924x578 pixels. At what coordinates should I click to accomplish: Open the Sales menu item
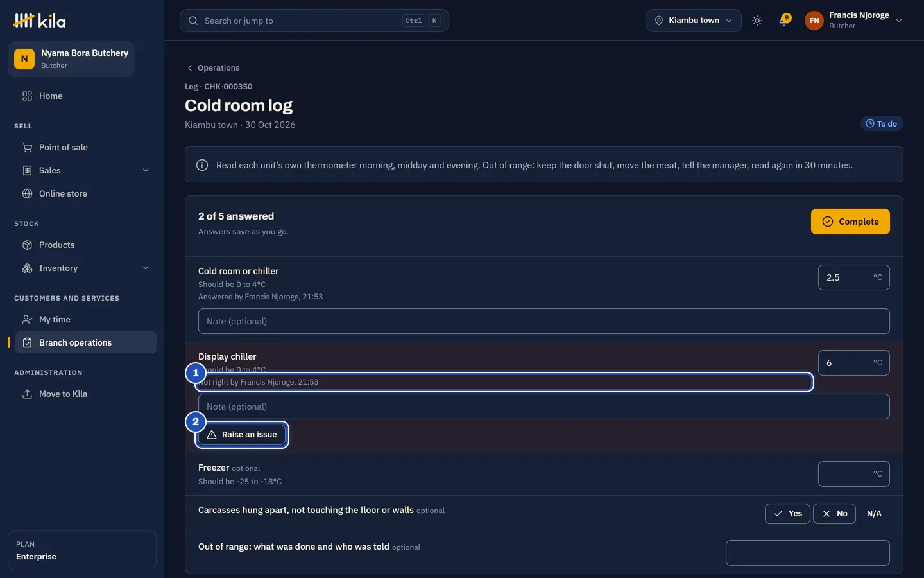(85, 170)
